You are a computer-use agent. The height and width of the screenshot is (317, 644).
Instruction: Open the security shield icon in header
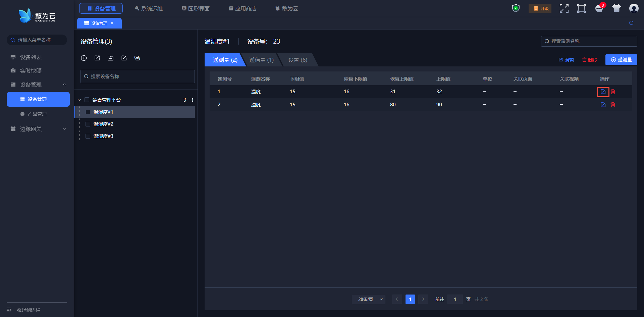coord(516,8)
